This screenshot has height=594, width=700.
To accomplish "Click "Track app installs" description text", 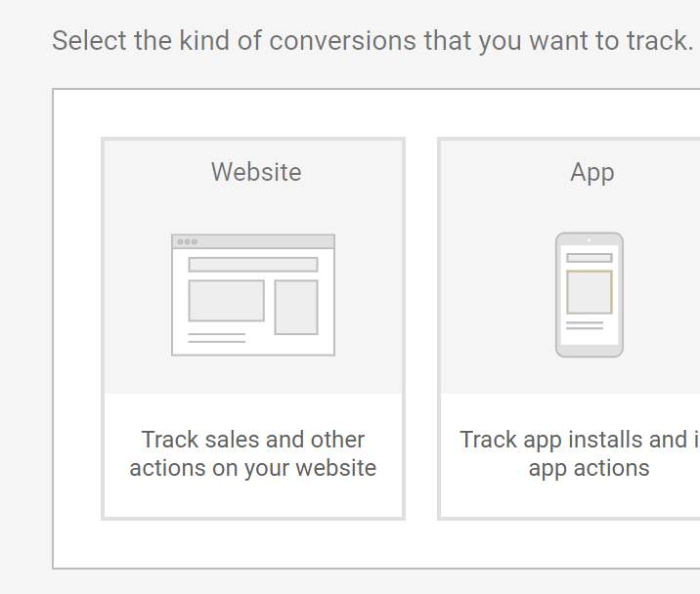I will 579,440.
